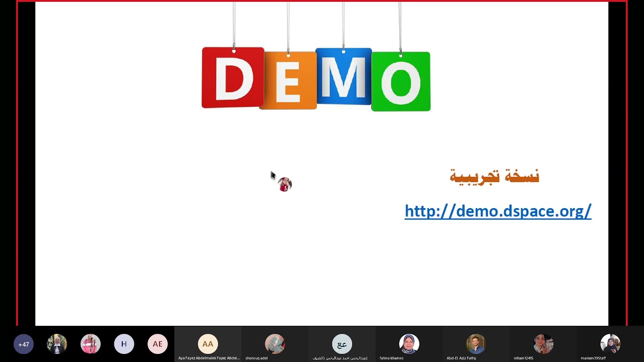644x362 pixels.
Task: Select Aya Fayez's AA participant tile
Action: pyautogui.click(x=208, y=344)
